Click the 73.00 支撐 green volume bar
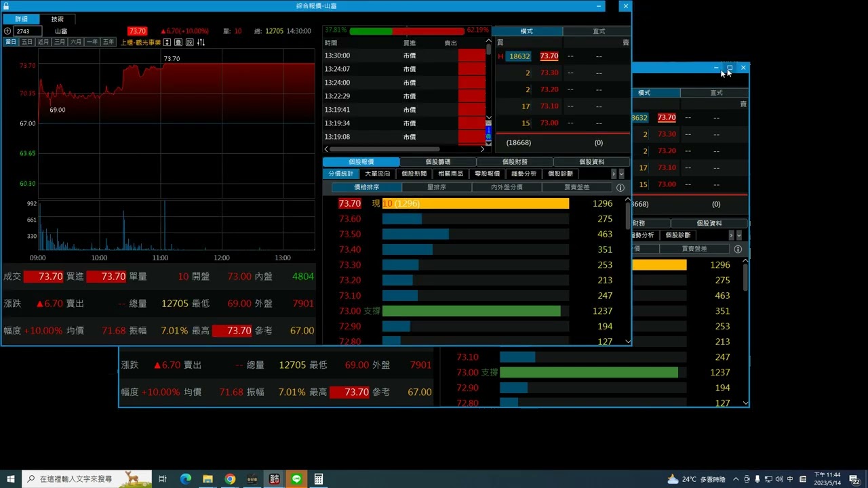This screenshot has width=868, height=488. [471, 311]
